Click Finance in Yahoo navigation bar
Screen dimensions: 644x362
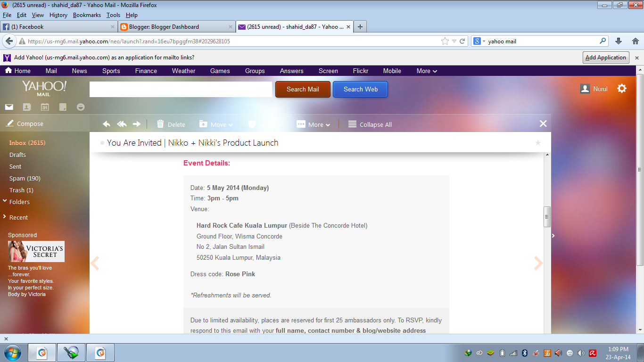(x=146, y=71)
